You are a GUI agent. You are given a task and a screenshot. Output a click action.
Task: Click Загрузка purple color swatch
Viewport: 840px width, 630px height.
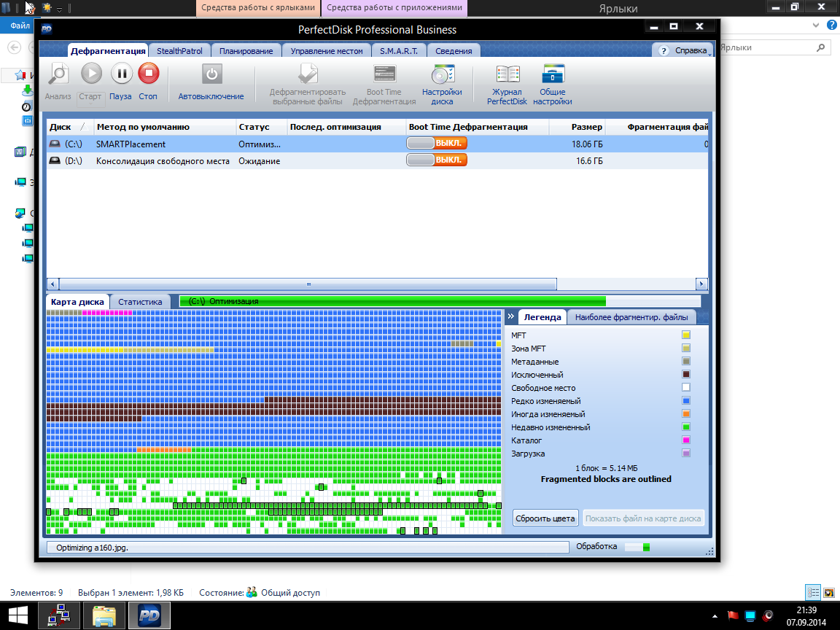685,454
